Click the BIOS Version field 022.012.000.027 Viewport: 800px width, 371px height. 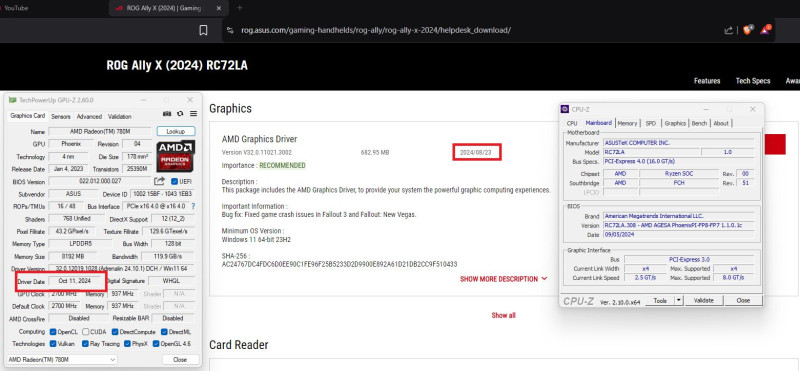[x=101, y=182]
